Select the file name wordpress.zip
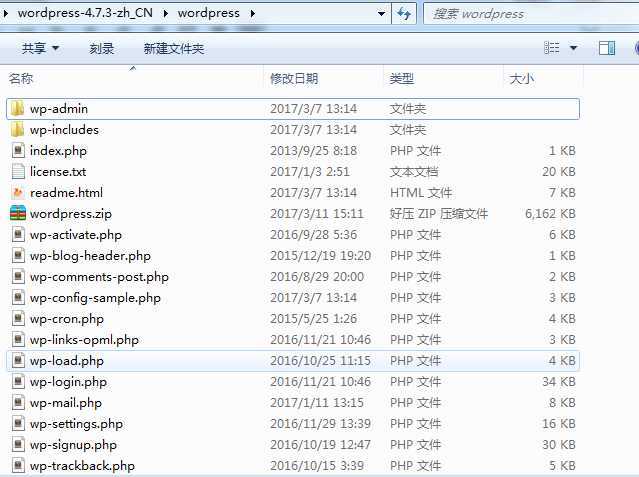Viewport: 639px width, 477px height. tap(71, 214)
